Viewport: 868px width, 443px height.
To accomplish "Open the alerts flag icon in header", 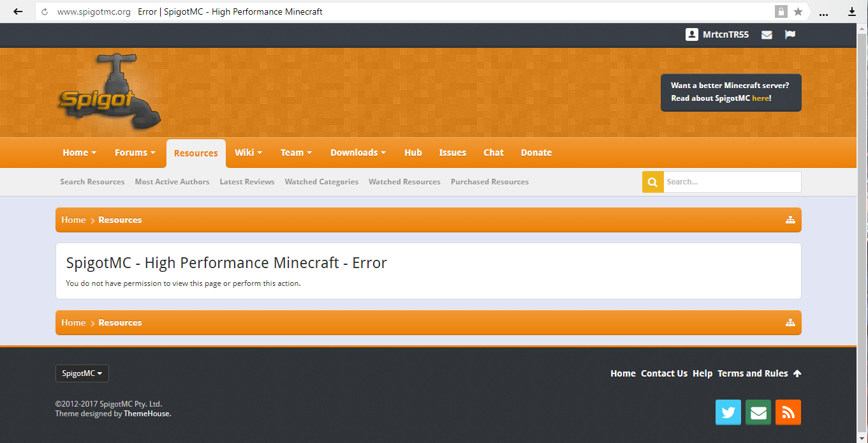I will [790, 34].
